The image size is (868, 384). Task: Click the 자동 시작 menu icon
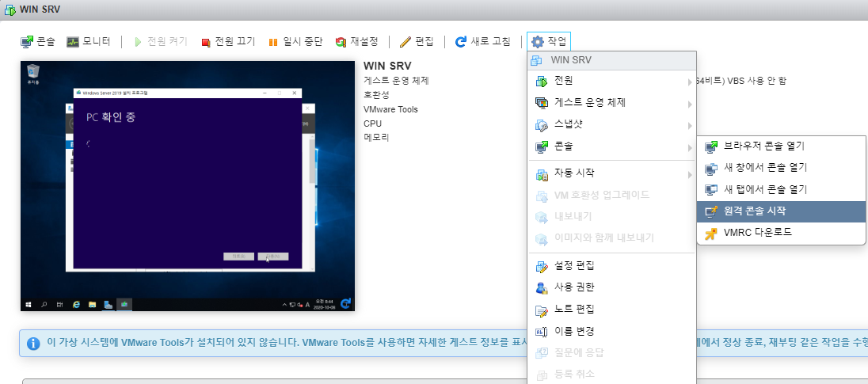(542, 174)
